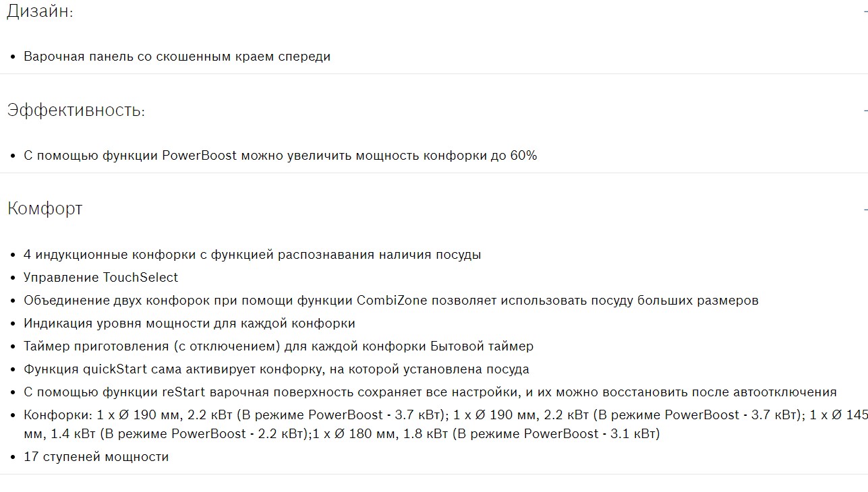Image resolution: width=868 pixels, height=492 pixels.
Task: Click the word CombiZone in the list
Action: coord(392,301)
